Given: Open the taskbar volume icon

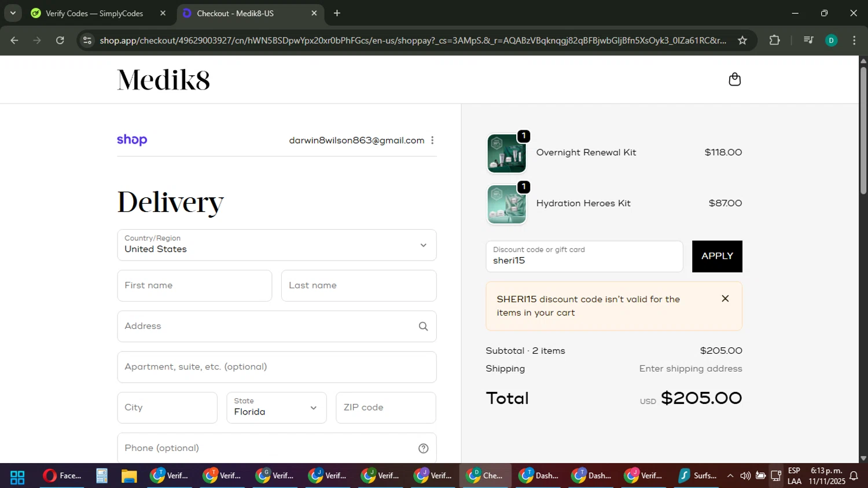Looking at the screenshot, I should pos(745,476).
